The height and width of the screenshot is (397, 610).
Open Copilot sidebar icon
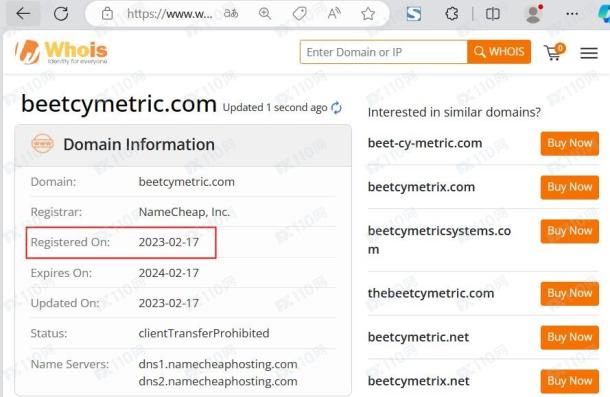coord(604,14)
